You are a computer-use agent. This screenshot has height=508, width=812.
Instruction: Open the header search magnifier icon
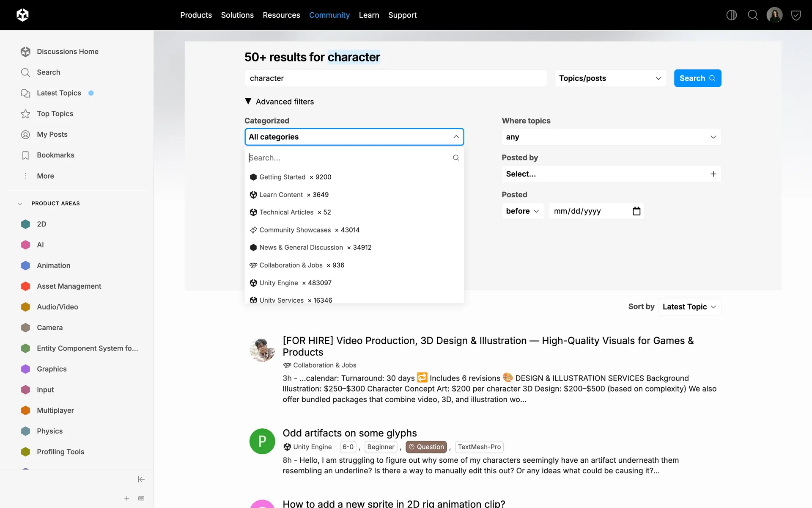click(x=753, y=15)
